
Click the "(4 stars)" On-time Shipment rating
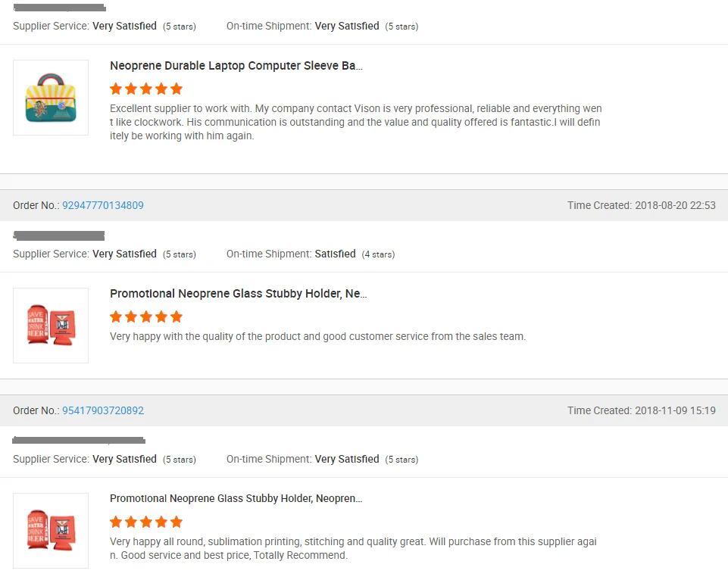378,254
